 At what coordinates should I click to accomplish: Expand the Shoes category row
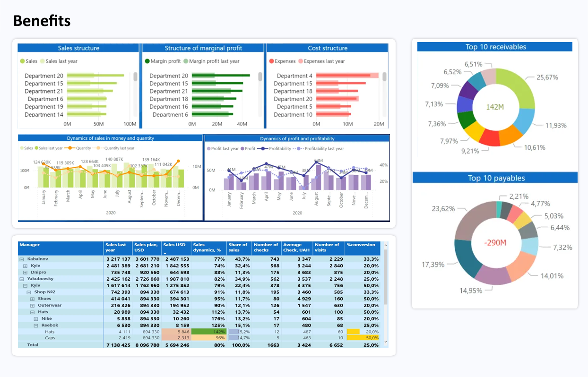33,299
